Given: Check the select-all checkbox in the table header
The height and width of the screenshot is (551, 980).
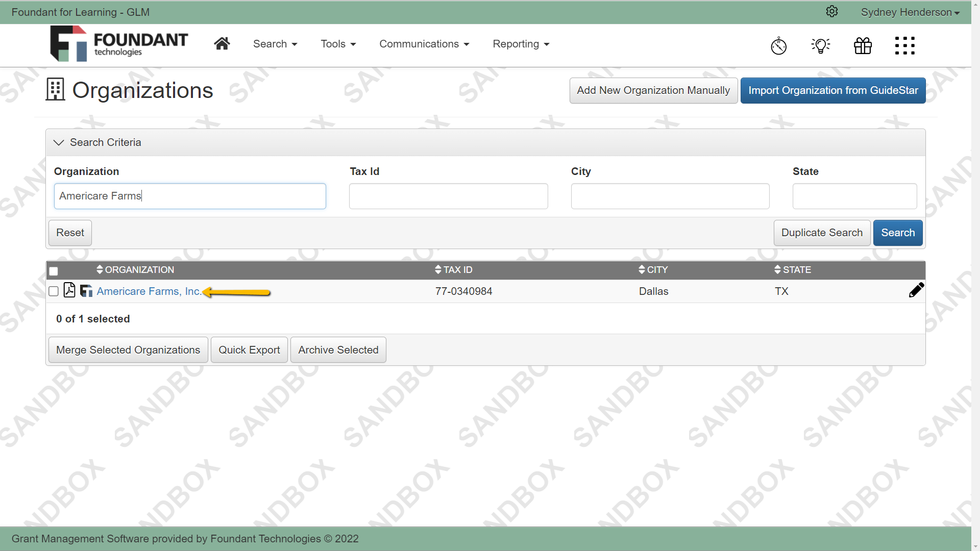Looking at the screenshot, I should 54,271.
